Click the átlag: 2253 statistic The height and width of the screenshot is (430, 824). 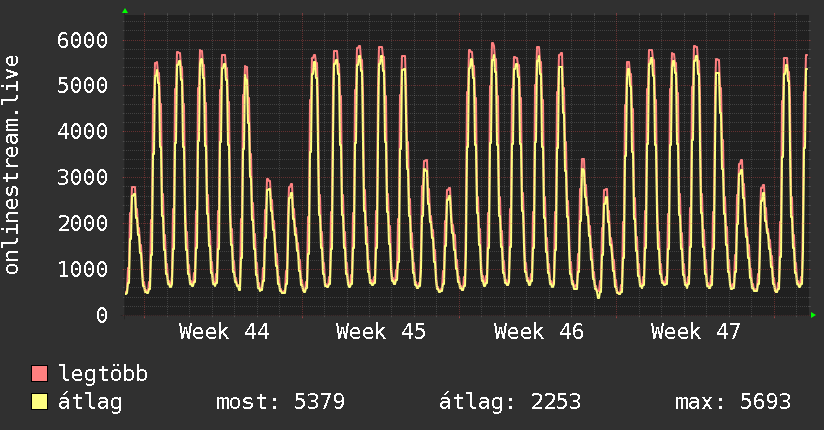point(510,402)
